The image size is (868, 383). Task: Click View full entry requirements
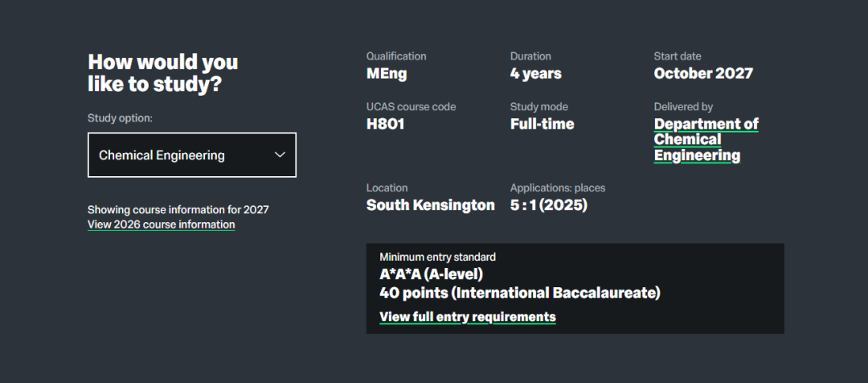coord(467,316)
